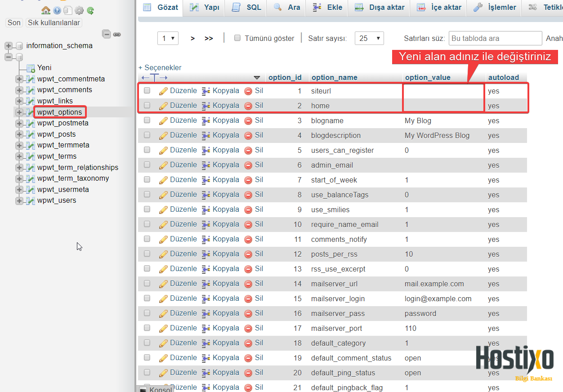Open the SQL tab

[x=246, y=8]
